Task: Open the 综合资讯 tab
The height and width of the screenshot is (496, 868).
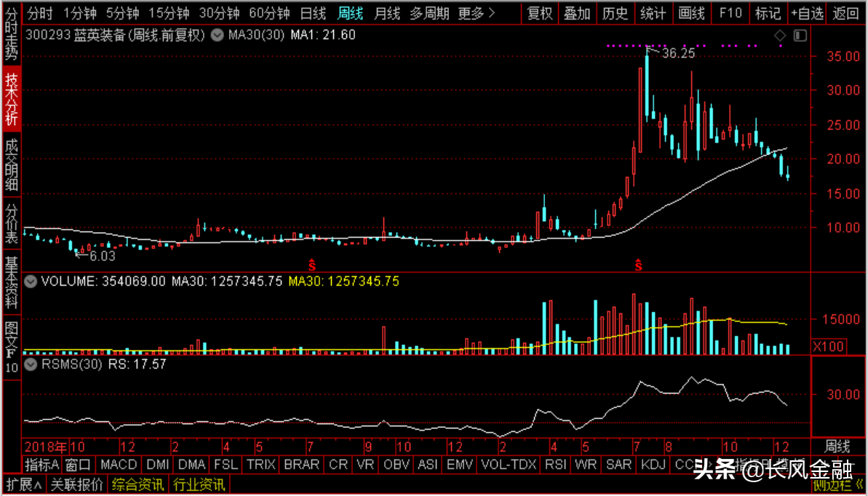Action: coord(138,486)
